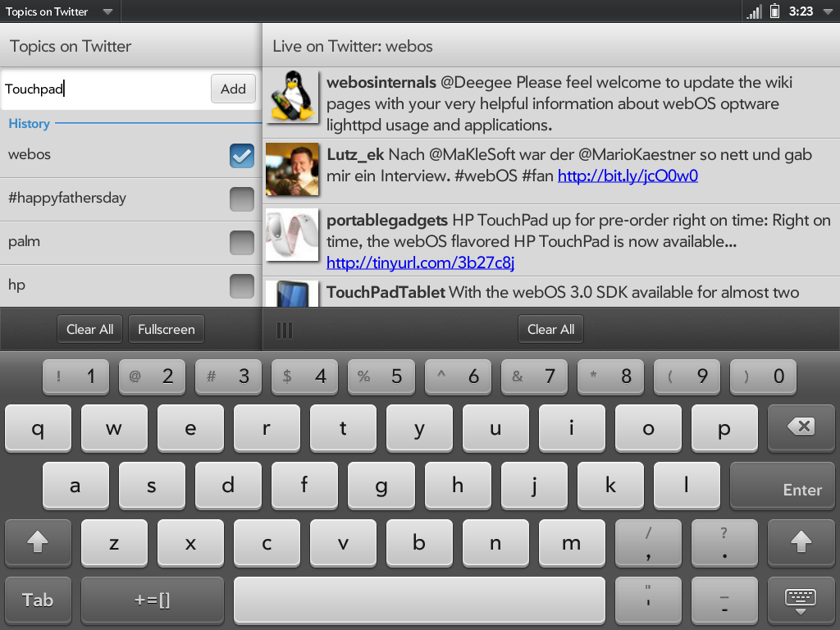This screenshot has width=840, height=630.
Task: Enable the palm topic checkbox
Action: (x=242, y=243)
